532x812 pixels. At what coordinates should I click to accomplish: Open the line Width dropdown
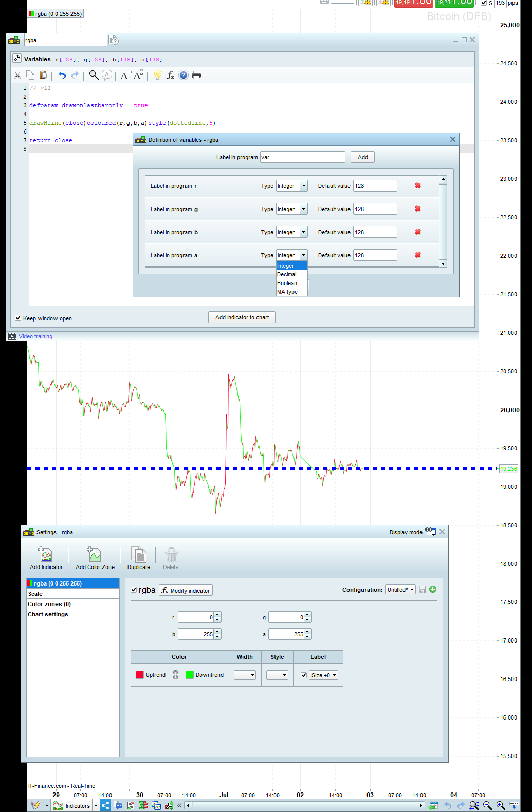pos(245,675)
